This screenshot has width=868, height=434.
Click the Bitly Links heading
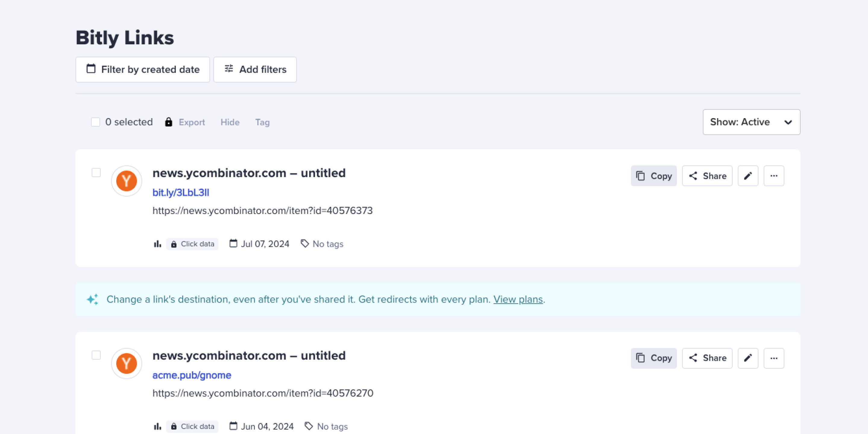click(125, 38)
